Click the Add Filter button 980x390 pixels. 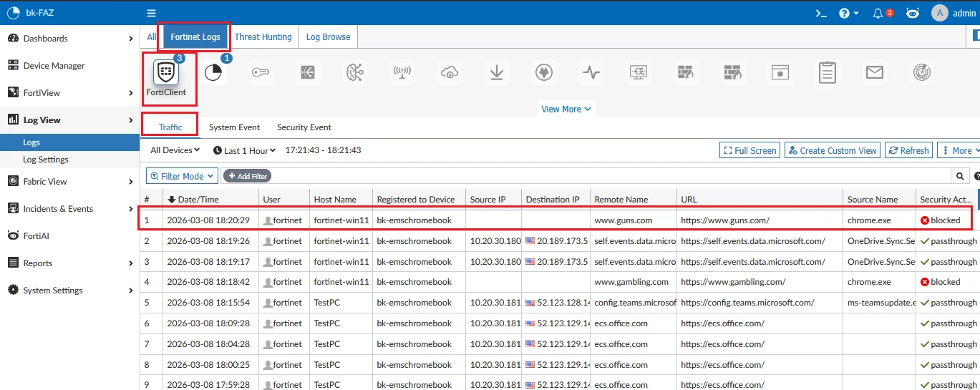(248, 176)
